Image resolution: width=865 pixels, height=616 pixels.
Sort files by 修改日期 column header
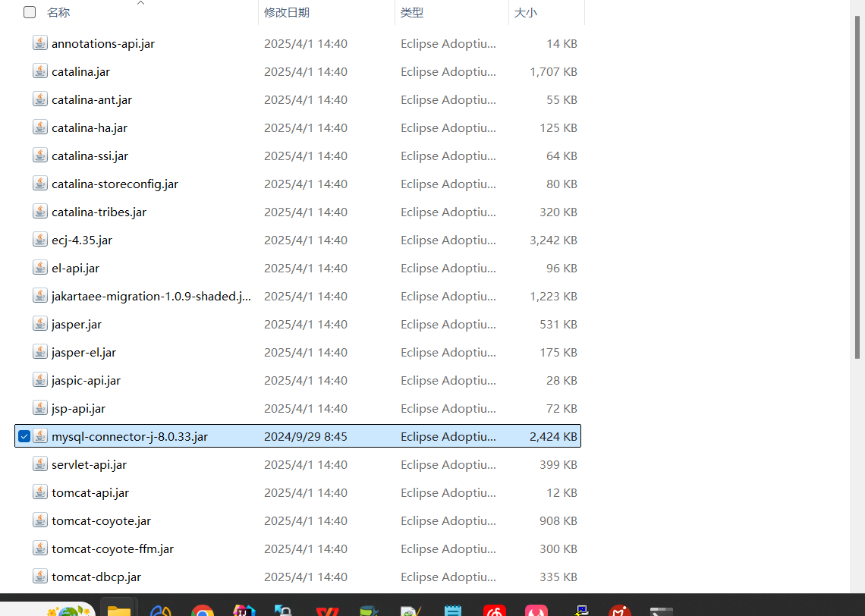click(x=287, y=13)
